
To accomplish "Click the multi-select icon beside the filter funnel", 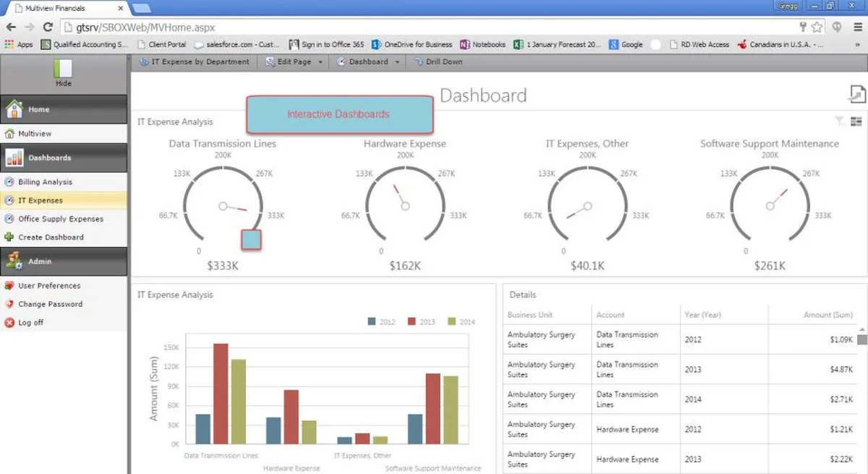I will [x=856, y=122].
